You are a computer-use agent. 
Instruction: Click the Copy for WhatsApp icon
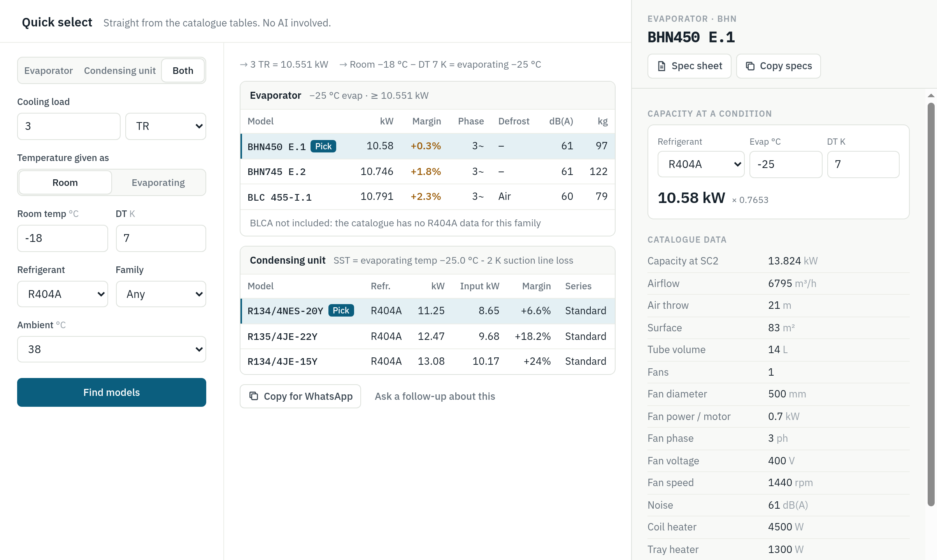(x=254, y=396)
